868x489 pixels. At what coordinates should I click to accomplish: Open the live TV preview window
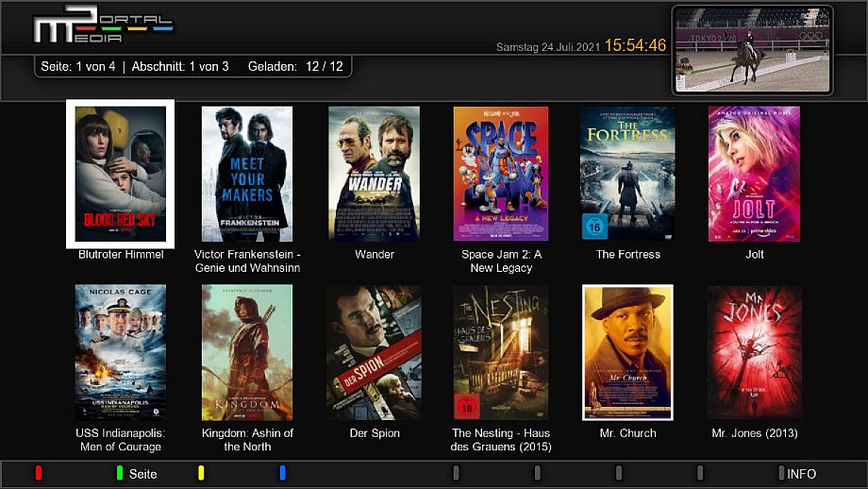(752, 50)
